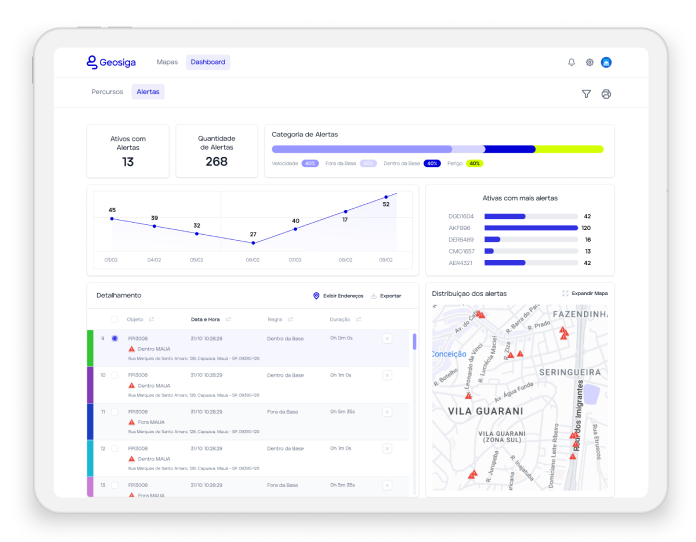Image resolution: width=696 pixels, height=542 pixels.
Task: Dismiss row 11 with its X icon
Action: coord(387,412)
